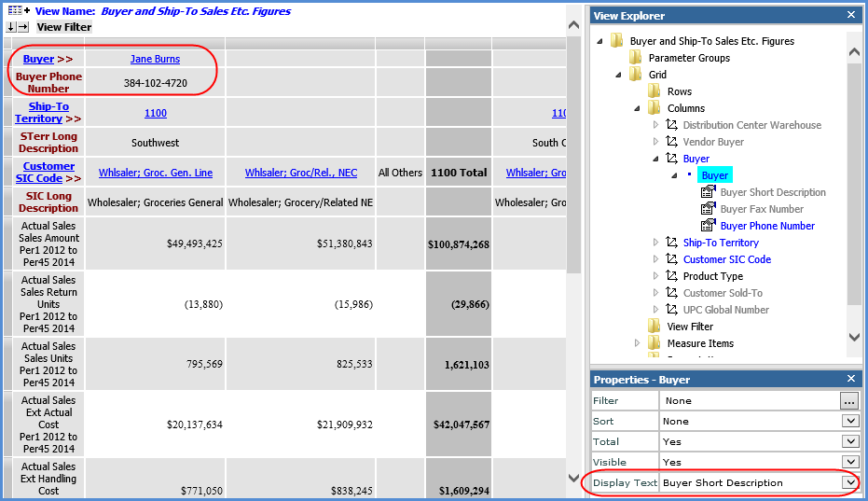Close the View Explorer panel

(850, 15)
